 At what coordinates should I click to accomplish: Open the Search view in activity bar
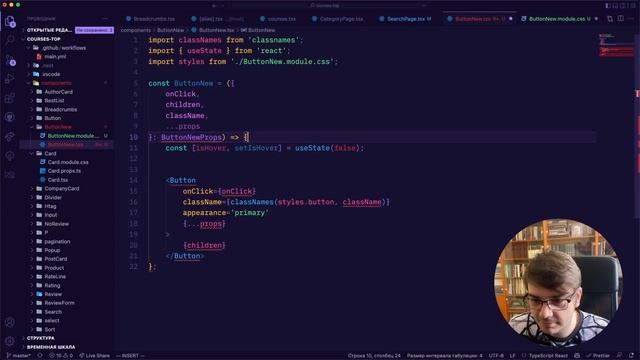(x=10, y=40)
